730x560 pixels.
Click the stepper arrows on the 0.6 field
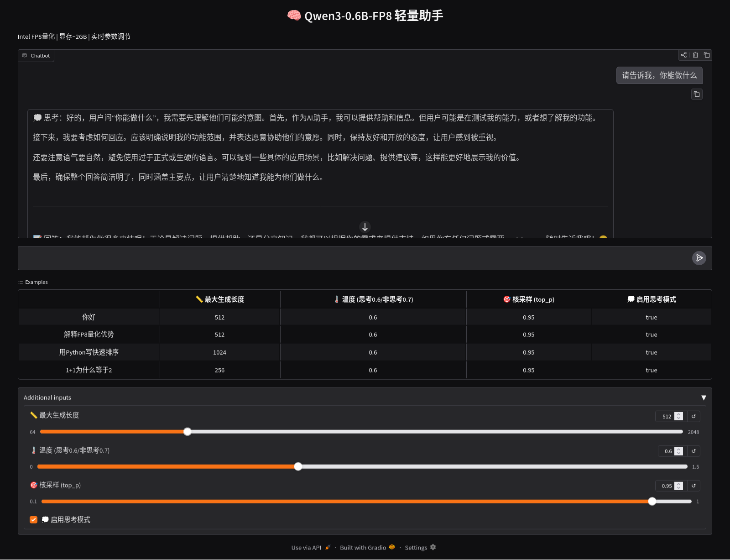pyautogui.click(x=679, y=451)
